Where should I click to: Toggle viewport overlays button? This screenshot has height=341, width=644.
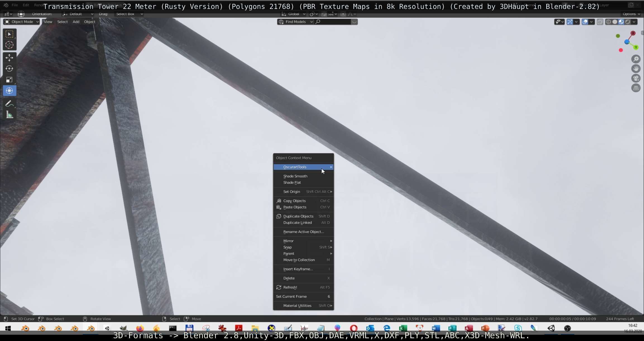point(585,22)
